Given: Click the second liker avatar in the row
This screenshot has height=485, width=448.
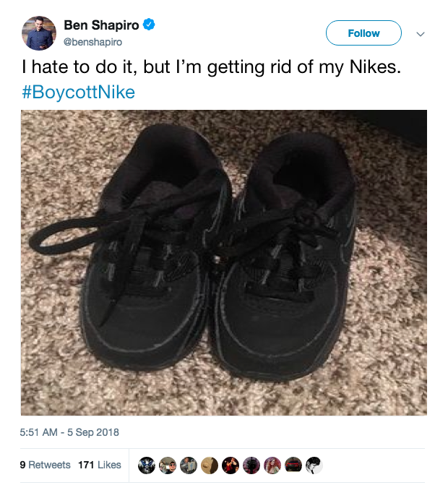Looking at the screenshot, I should (x=168, y=465).
